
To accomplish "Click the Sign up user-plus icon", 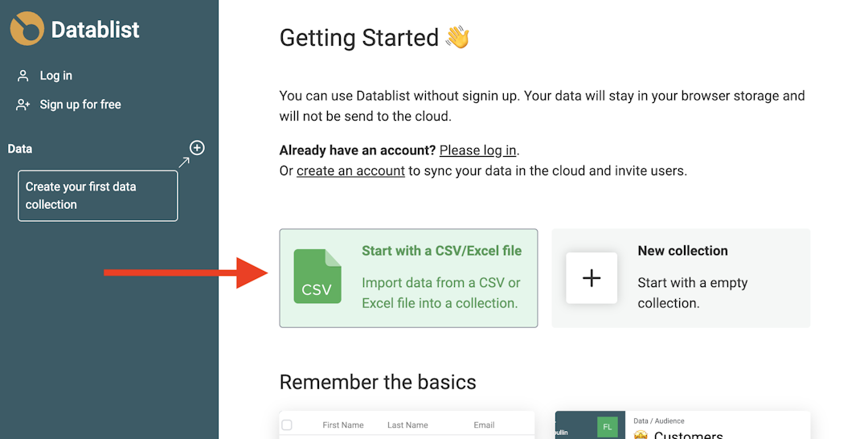I will coord(23,105).
